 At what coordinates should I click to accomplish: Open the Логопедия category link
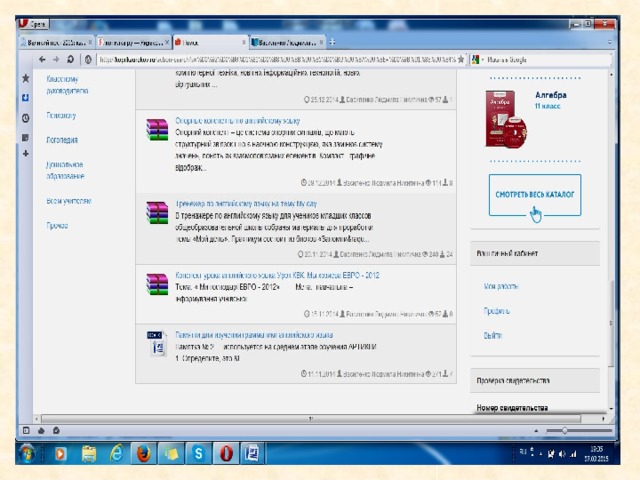62,140
